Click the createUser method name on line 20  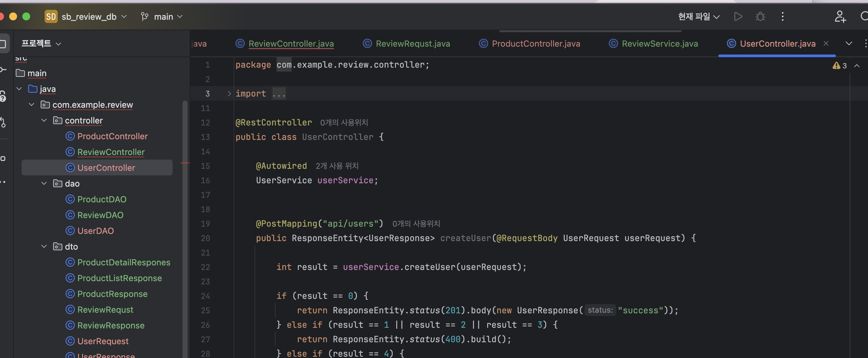pyautogui.click(x=466, y=238)
